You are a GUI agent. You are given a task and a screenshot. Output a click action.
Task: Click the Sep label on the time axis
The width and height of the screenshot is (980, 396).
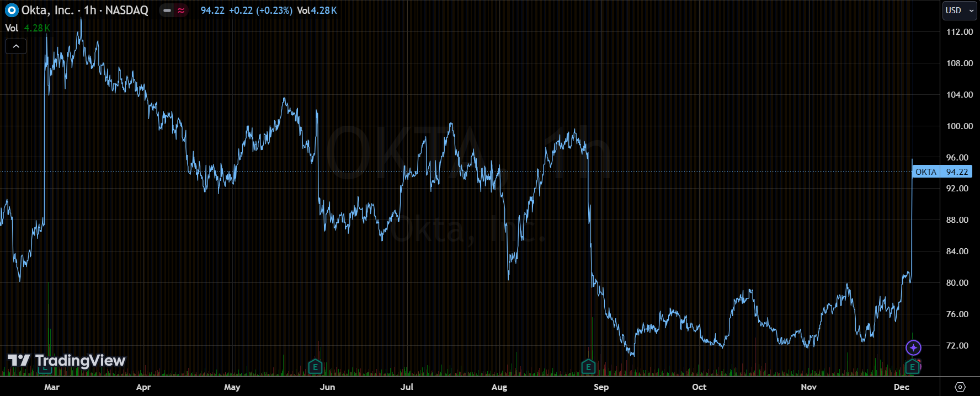[x=601, y=387]
